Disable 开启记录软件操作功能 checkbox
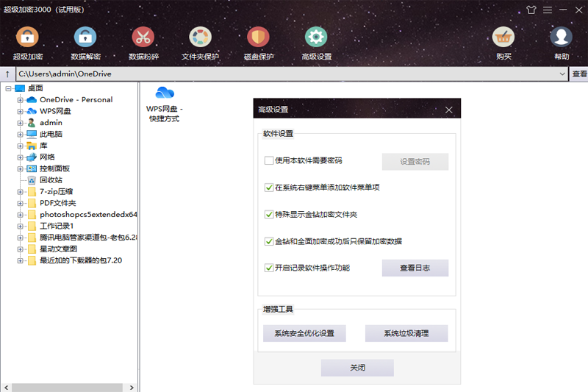 (x=269, y=268)
